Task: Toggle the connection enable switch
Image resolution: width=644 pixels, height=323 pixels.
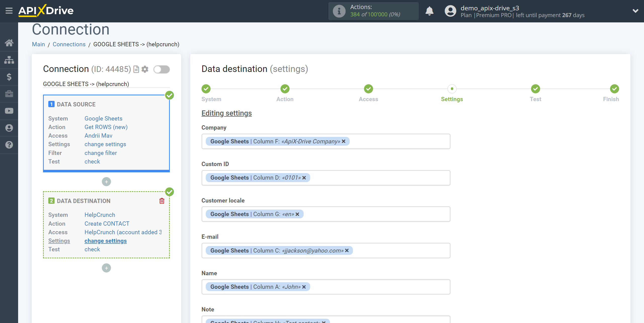Action: point(162,69)
